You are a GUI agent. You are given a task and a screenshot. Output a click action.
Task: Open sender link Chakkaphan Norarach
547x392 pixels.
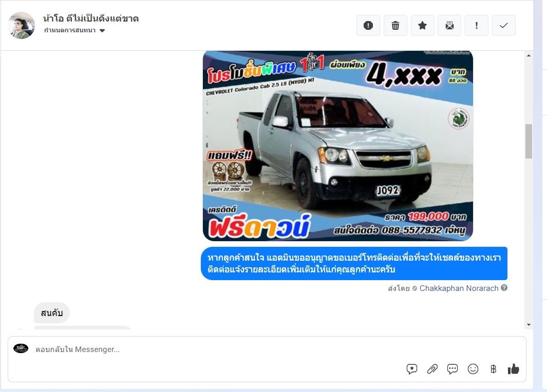(459, 288)
